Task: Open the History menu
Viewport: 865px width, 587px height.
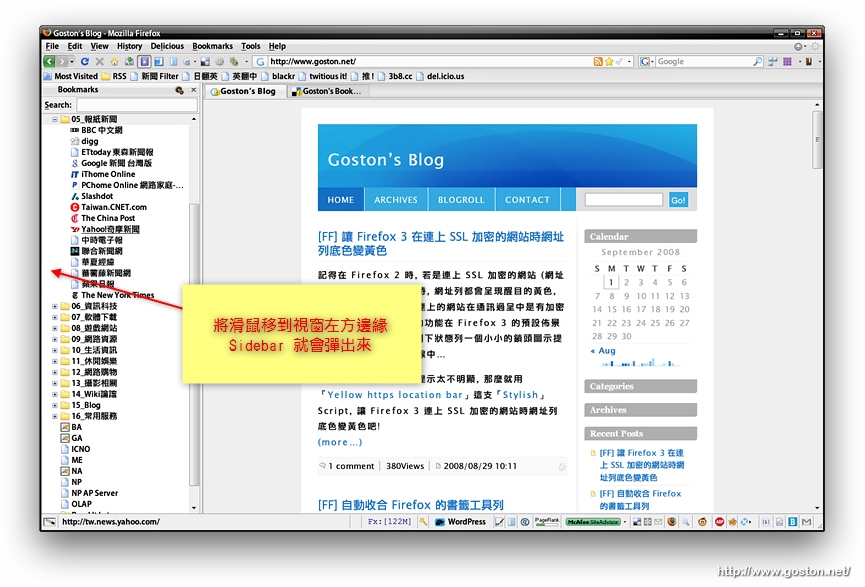Action: [x=129, y=46]
